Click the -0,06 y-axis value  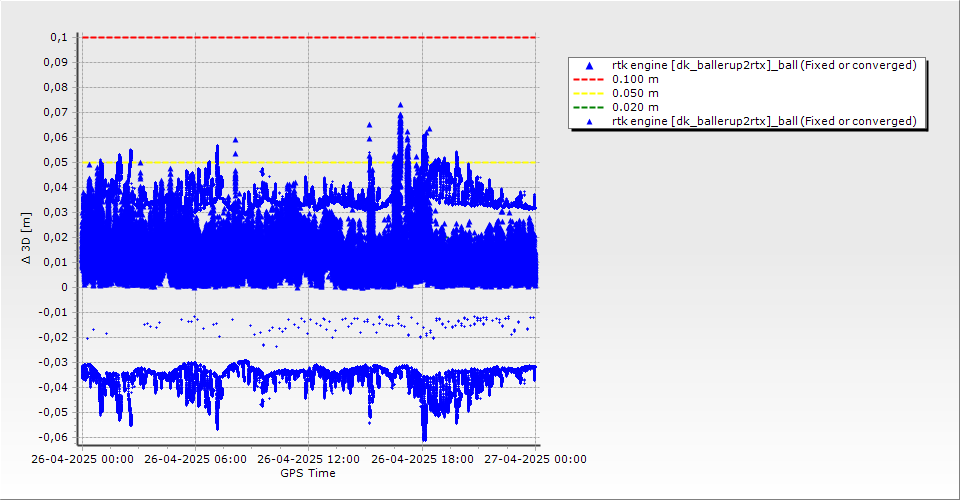point(53,438)
